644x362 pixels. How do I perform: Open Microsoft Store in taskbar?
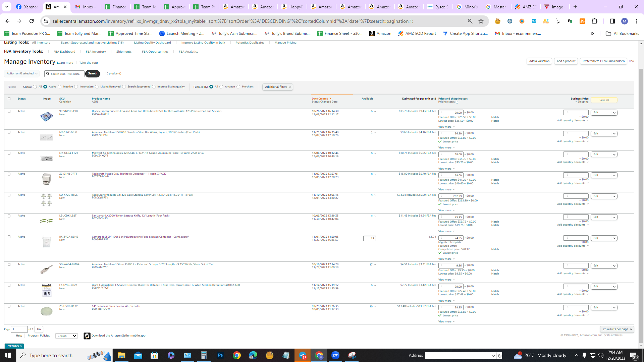[154, 355]
